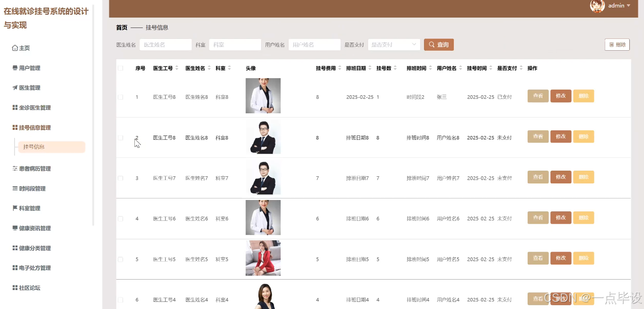
Task: Sort by 挂号费用 using its sort arrows
Action: pos(340,68)
